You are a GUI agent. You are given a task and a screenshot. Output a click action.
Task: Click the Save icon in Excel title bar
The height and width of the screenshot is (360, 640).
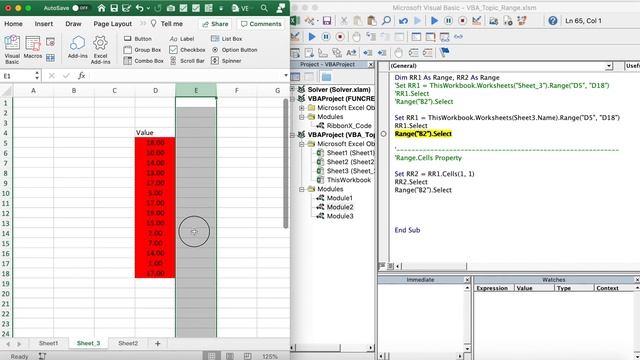click(x=114, y=8)
